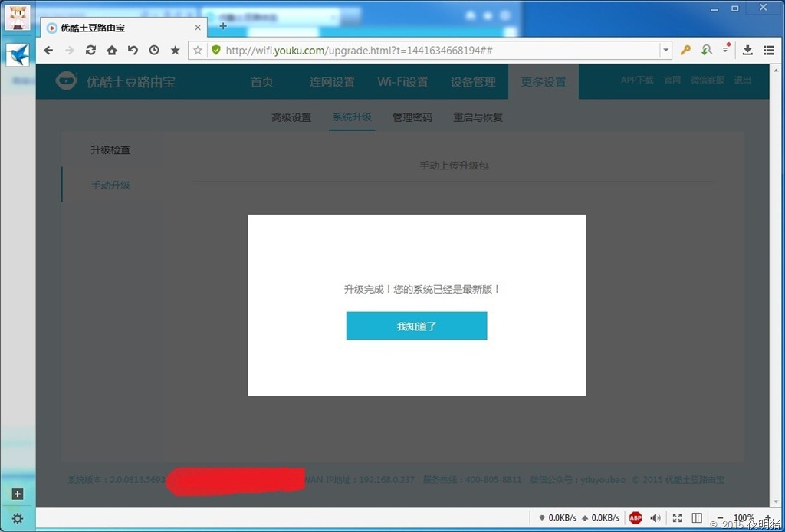The width and height of the screenshot is (785, 532).
Task: Open the Wi-Fi设置 navigation item
Action: click(x=402, y=82)
